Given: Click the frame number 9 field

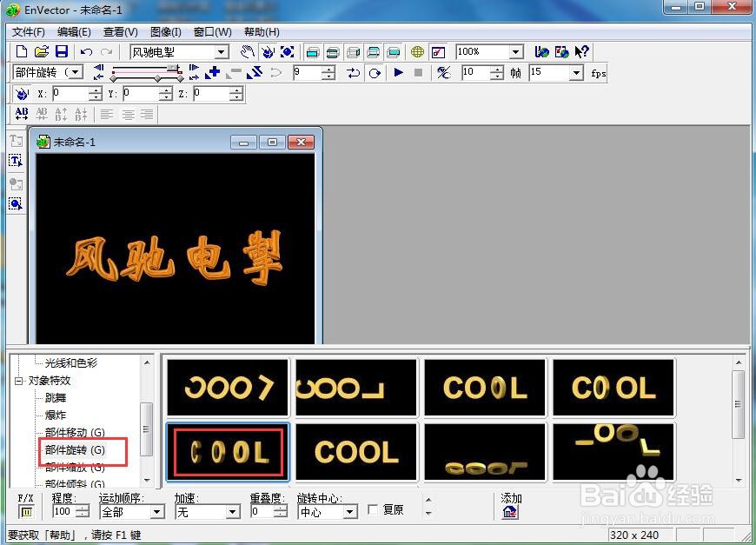Looking at the screenshot, I should coord(308,73).
